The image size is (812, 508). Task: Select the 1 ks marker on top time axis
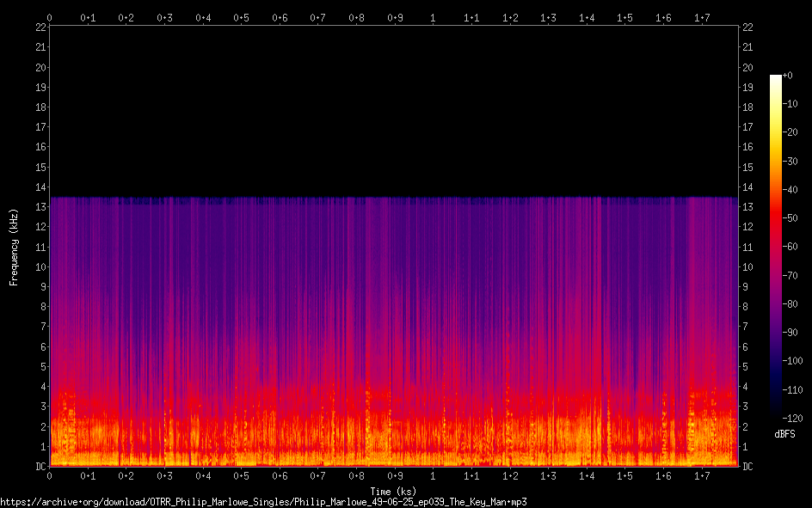click(433, 17)
